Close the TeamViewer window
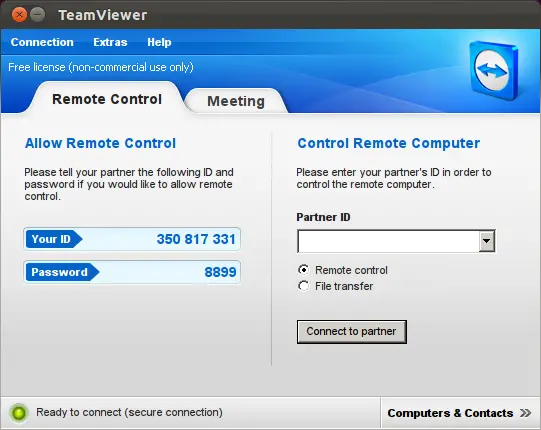This screenshot has height=430, width=541. (x=19, y=15)
